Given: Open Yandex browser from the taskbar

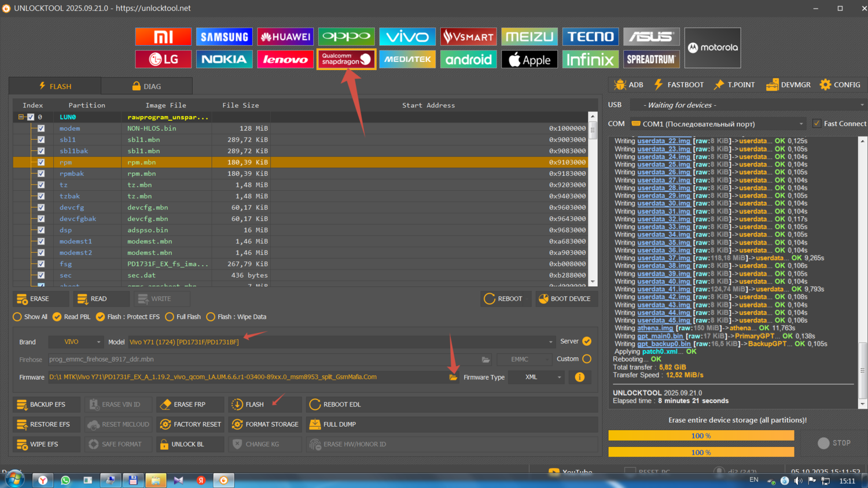Looking at the screenshot, I should coord(43,480).
